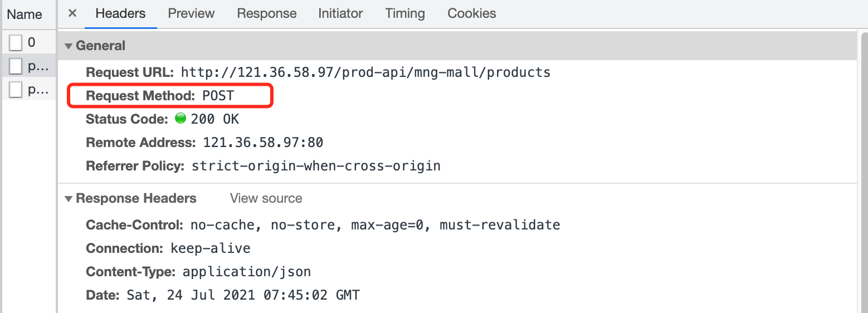Click the POST request method value
Screen dimensions: 868x313
(218, 96)
